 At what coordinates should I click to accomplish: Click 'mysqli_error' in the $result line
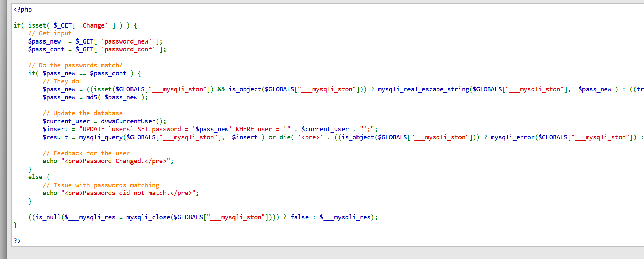512,137
